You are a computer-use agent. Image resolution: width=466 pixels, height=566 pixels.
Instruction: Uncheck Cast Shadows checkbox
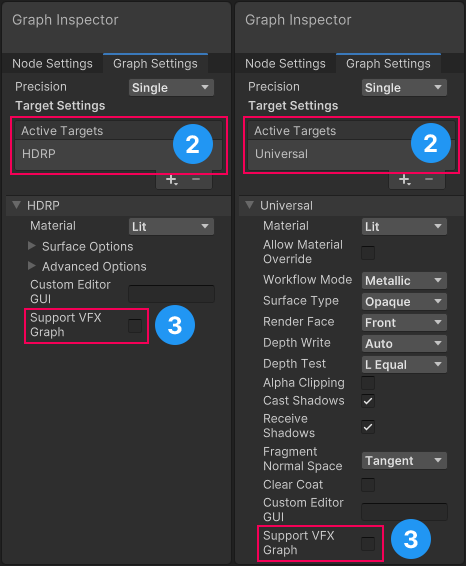click(x=368, y=401)
